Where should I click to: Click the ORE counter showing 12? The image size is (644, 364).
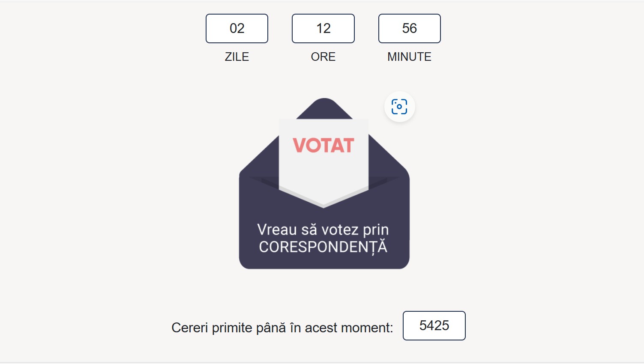point(323,28)
